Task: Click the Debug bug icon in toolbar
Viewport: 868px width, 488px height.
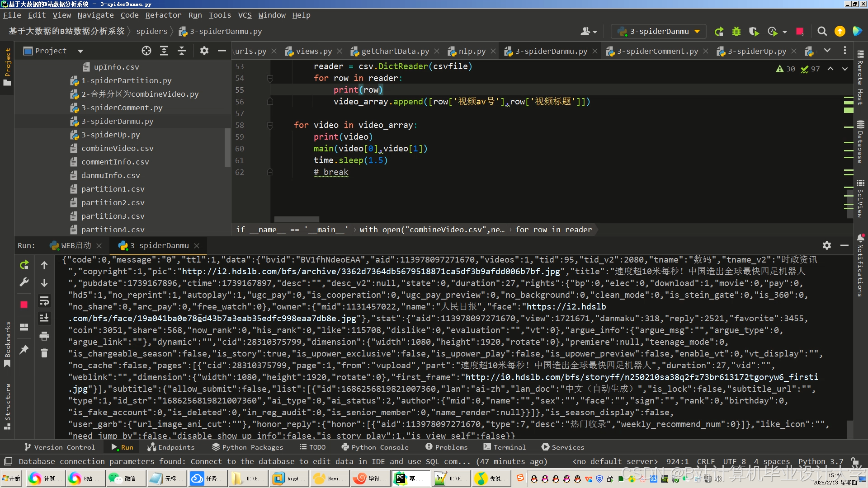Action: [736, 31]
